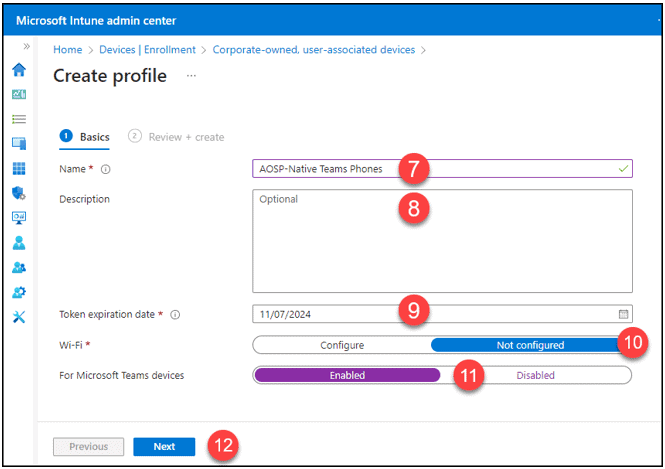Open Users icon in the sidebar
This screenshot has width=665, height=469.
pos(19,243)
